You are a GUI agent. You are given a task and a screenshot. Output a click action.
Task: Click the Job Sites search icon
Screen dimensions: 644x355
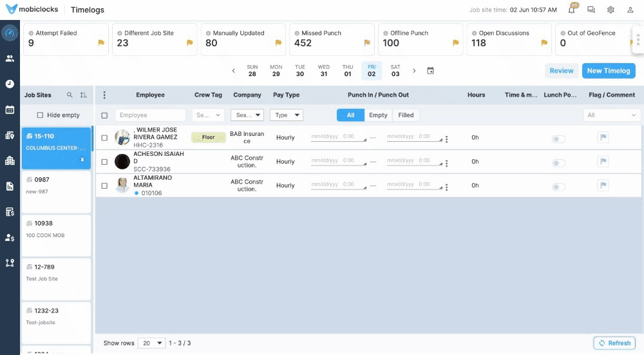pyautogui.click(x=70, y=95)
